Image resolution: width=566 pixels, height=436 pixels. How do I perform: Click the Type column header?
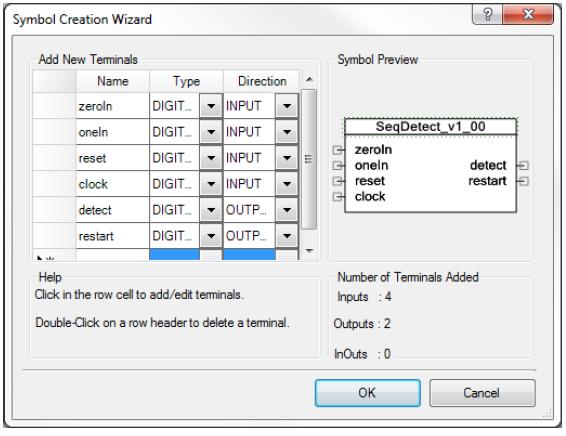tap(186, 82)
